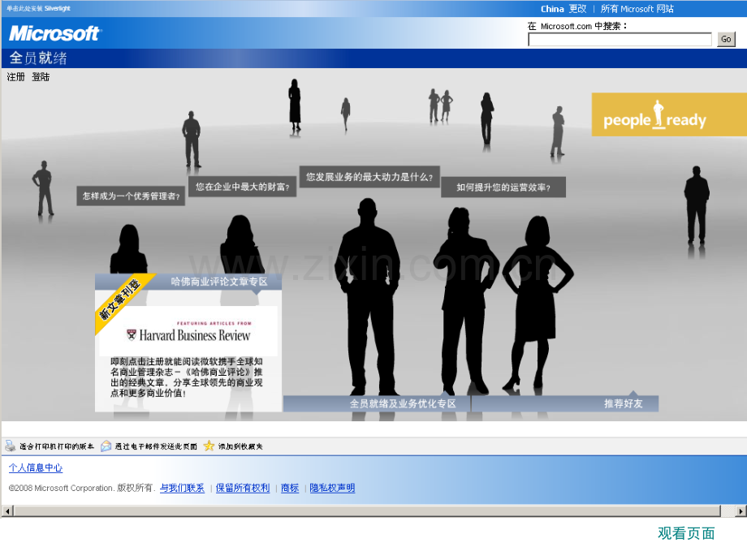Viewport: 747px width, 560px height.
Task: Click the Microsoft logo
Action: click(x=54, y=33)
